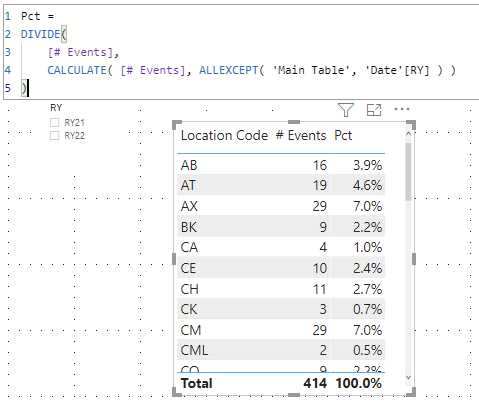Viewport: 479px width, 407px height.
Task: Open More options ellipsis menu
Action: [402, 109]
